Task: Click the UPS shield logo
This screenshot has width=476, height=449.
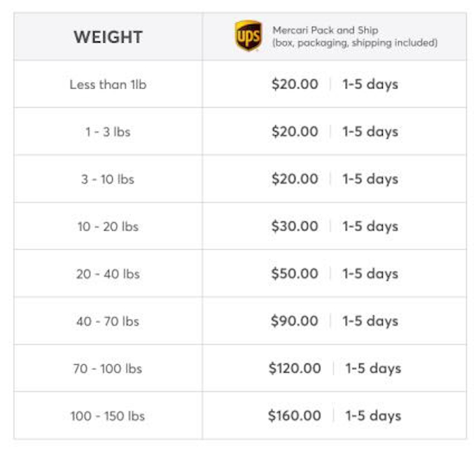Action: tap(248, 36)
